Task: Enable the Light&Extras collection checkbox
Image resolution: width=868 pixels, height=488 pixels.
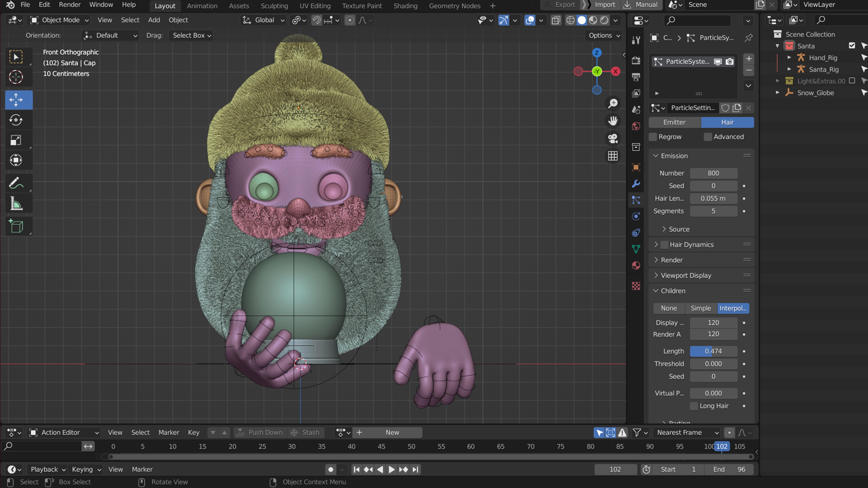Action: tap(852, 81)
